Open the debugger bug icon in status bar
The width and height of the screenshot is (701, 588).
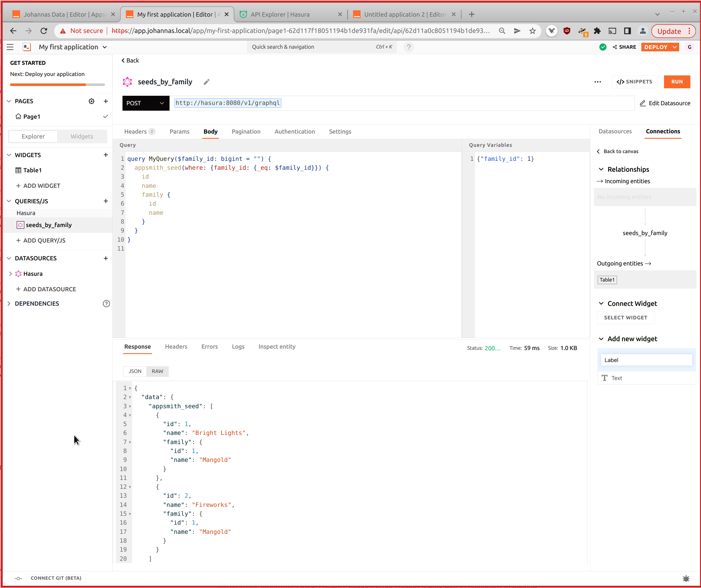686,578
